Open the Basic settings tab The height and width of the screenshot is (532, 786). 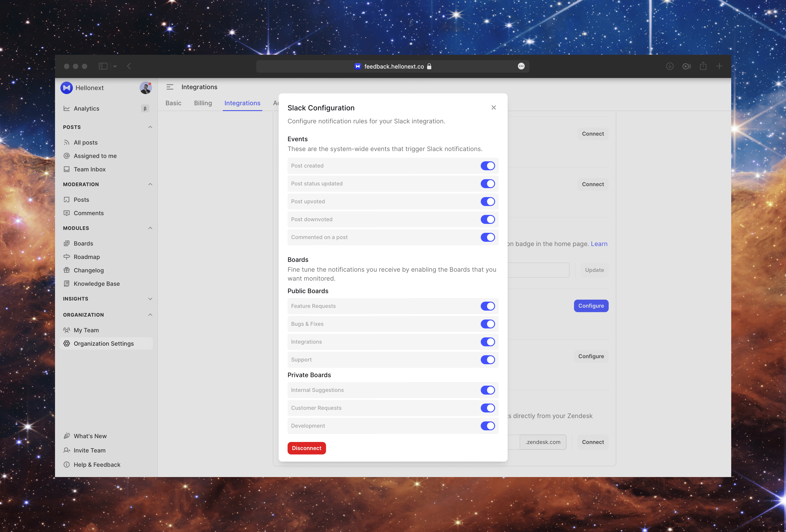click(x=173, y=103)
